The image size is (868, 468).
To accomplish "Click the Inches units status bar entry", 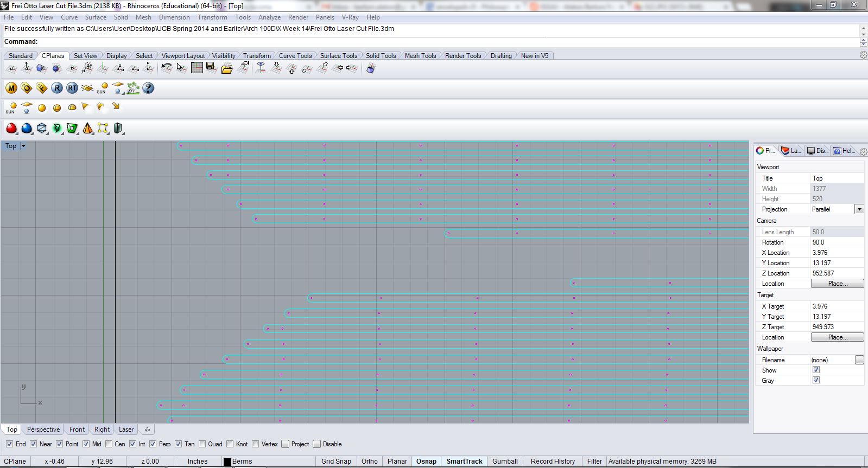I will (198, 461).
